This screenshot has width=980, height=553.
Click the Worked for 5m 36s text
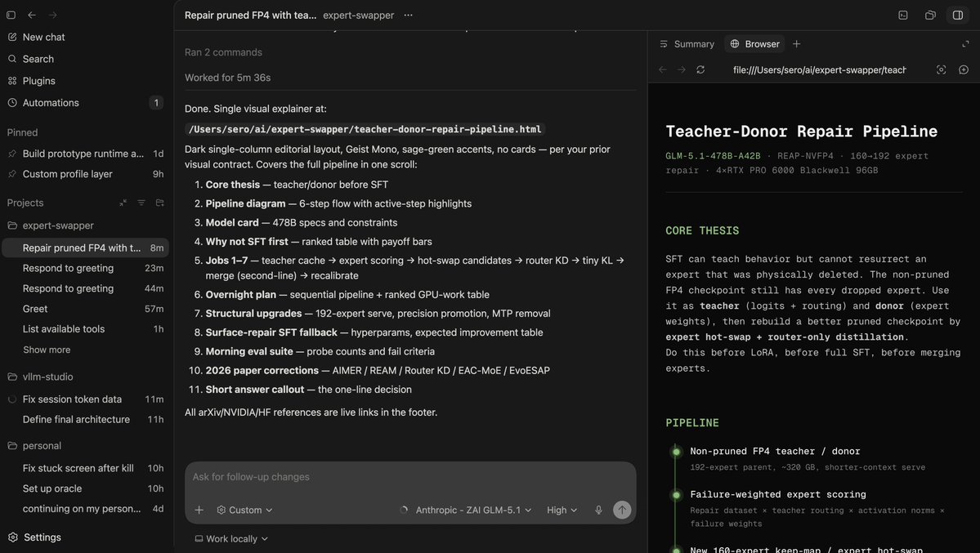point(227,78)
